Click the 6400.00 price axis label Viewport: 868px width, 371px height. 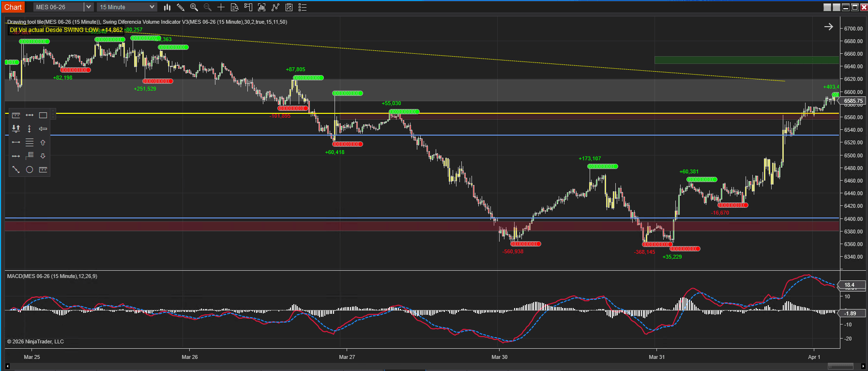pyautogui.click(x=853, y=219)
